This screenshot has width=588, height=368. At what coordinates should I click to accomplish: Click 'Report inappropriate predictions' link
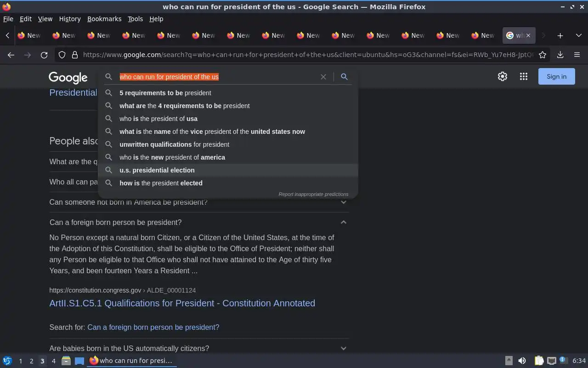313,194
